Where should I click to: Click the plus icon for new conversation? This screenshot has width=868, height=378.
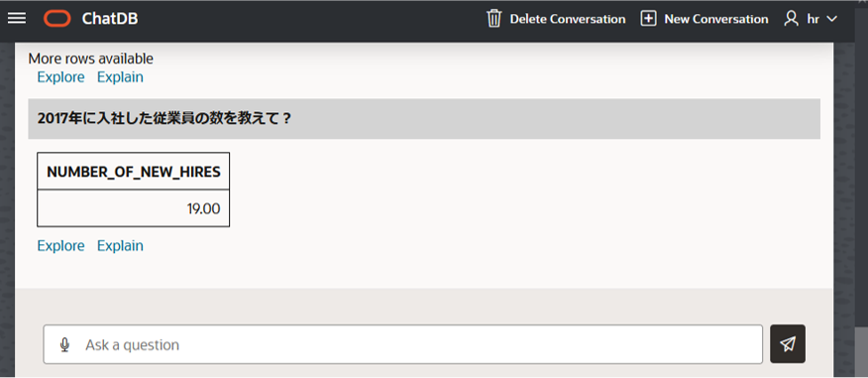click(x=648, y=18)
